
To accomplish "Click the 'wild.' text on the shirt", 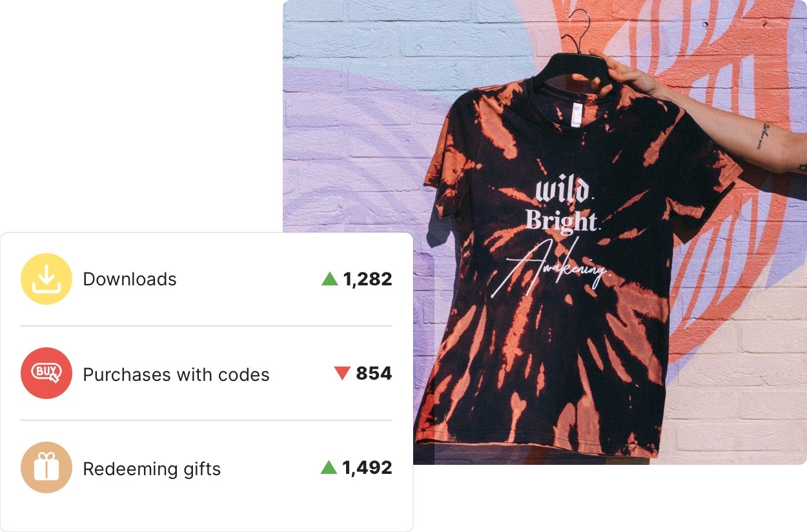I will pos(562,191).
